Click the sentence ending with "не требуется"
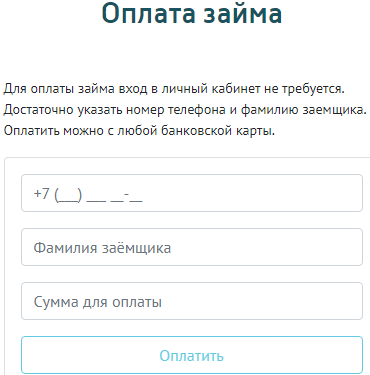Screen dimensions: 370x375 [x=174, y=89]
